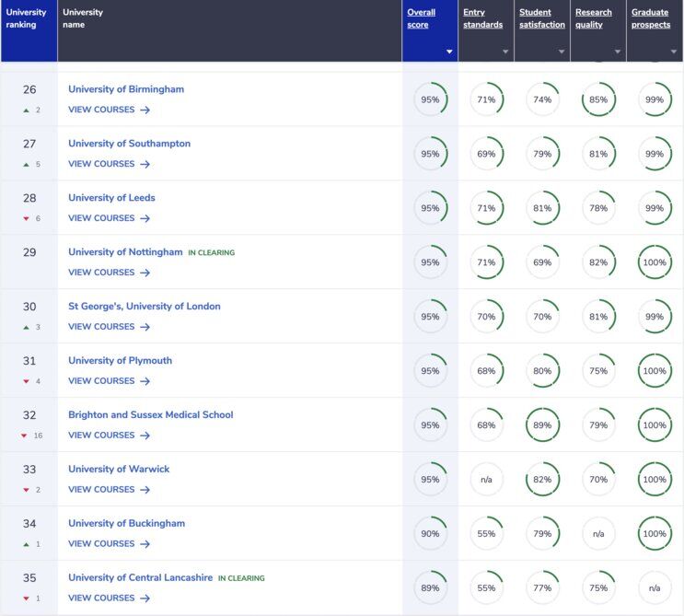The width and height of the screenshot is (684, 616).
Task: Click the green up arrow under rank 26
Action: pos(26,110)
